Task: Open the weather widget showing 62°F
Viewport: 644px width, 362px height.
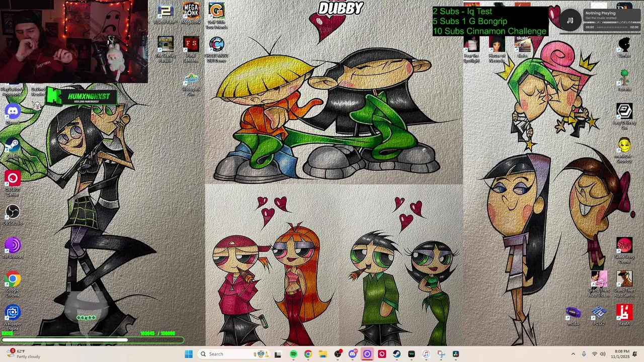Action: click(23, 354)
